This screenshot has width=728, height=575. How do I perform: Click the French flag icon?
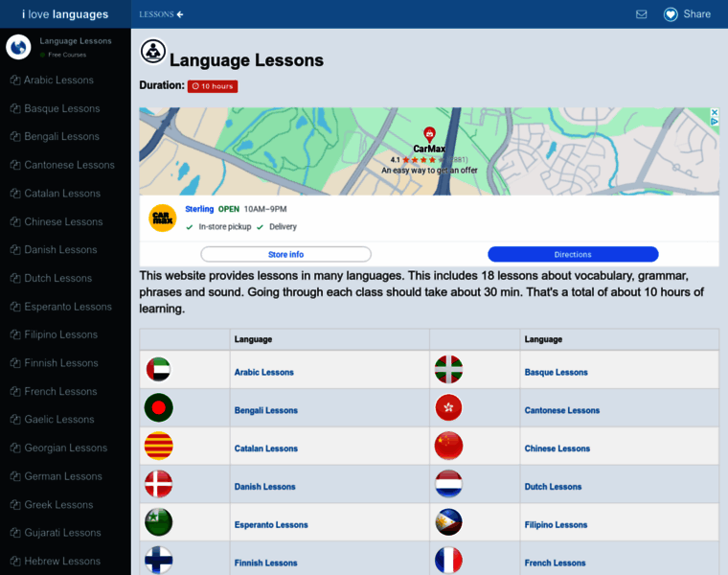point(448,560)
